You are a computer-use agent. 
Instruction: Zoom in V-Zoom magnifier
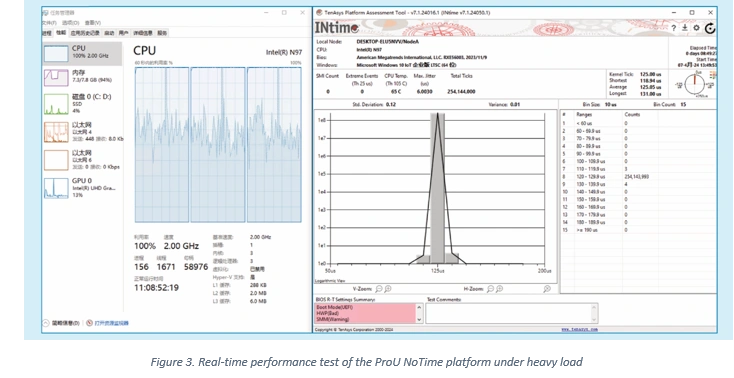coord(388,289)
